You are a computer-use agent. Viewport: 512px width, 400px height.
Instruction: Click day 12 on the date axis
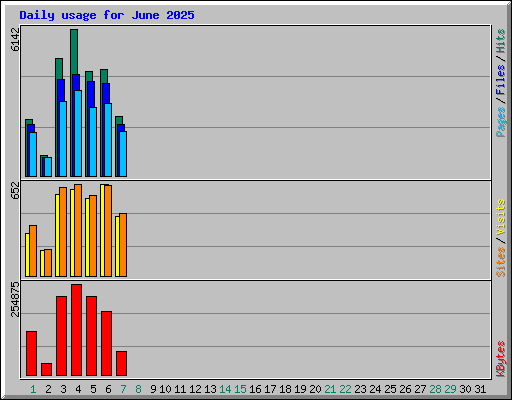pos(195,389)
